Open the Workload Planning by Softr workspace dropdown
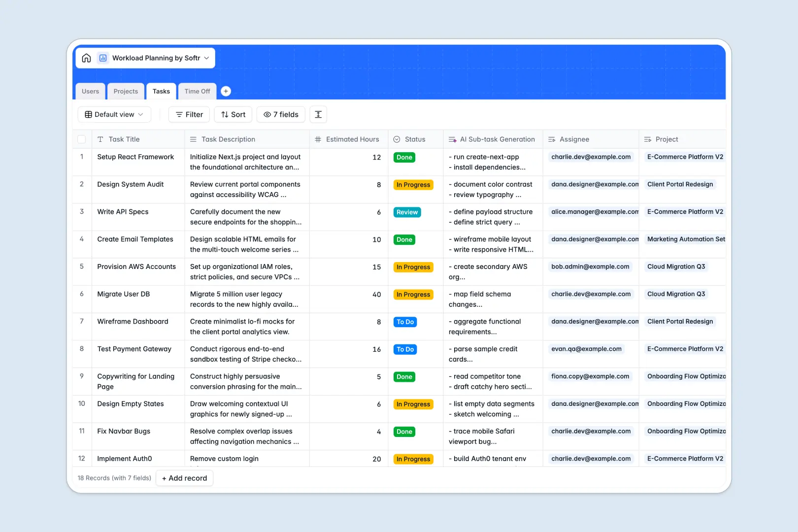798x532 pixels. click(x=207, y=58)
